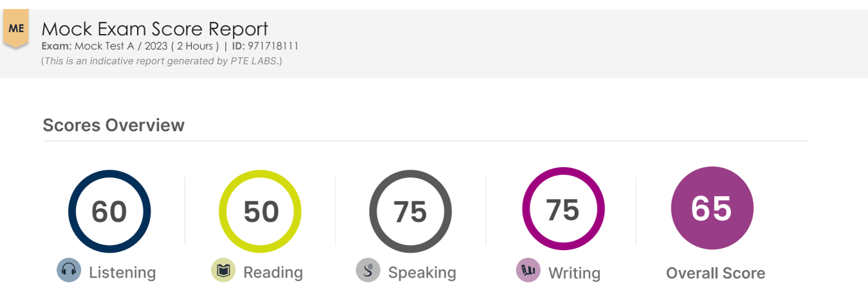Viewport: 868px width, 306px height.
Task: Click the PTE LABS indicative report note
Action: (161, 61)
